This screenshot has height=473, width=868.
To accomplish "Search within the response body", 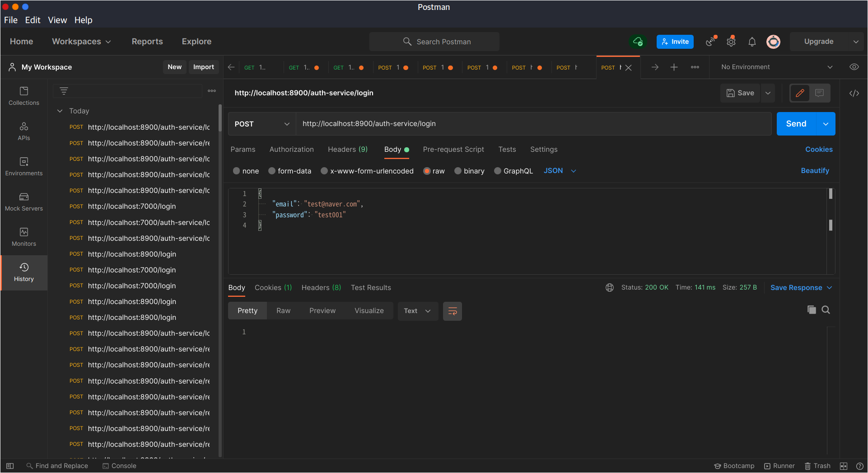I will [x=826, y=310].
